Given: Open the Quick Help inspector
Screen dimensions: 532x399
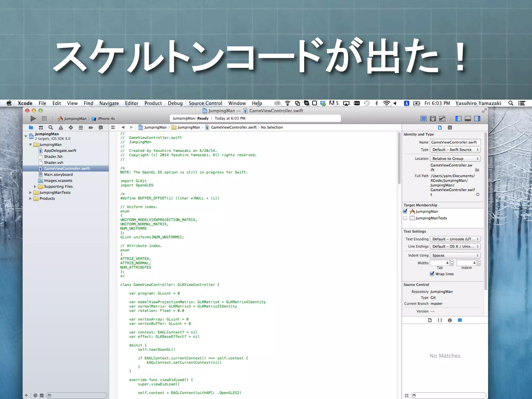Looking at the screenshot, I should (x=450, y=128).
